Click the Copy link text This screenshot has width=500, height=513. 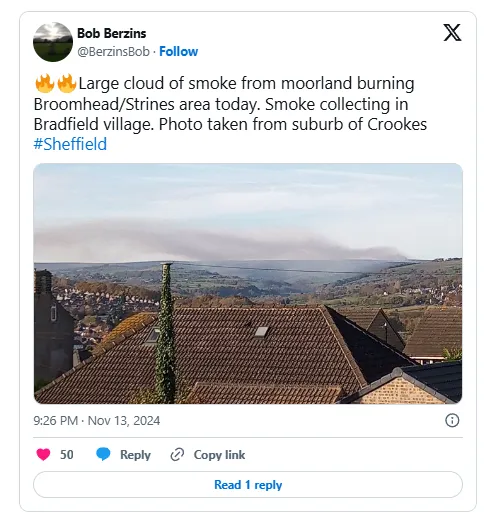219,455
